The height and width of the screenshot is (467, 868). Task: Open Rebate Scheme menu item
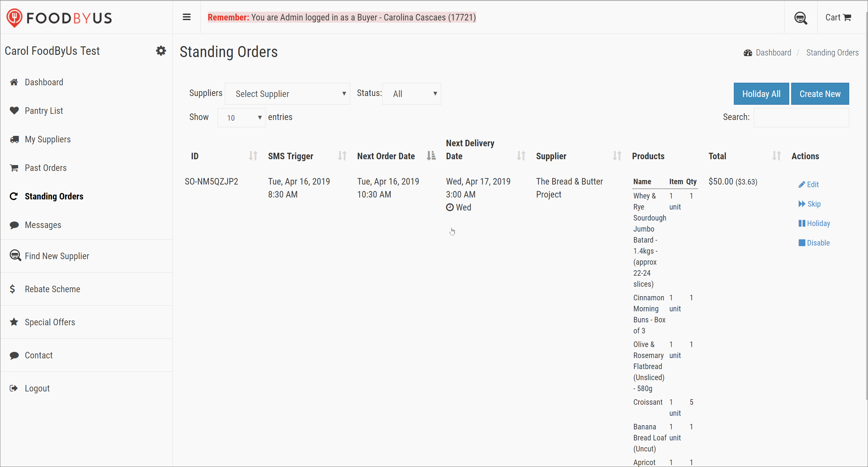point(52,289)
